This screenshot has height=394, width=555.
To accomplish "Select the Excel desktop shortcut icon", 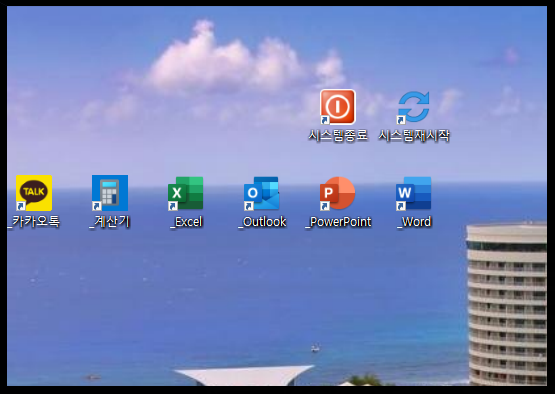I will (x=185, y=193).
